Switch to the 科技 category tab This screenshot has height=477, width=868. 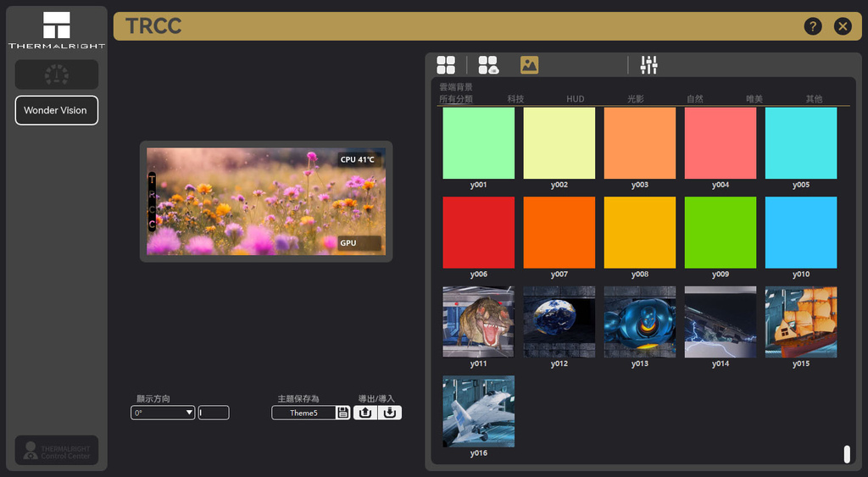click(x=515, y=99)
